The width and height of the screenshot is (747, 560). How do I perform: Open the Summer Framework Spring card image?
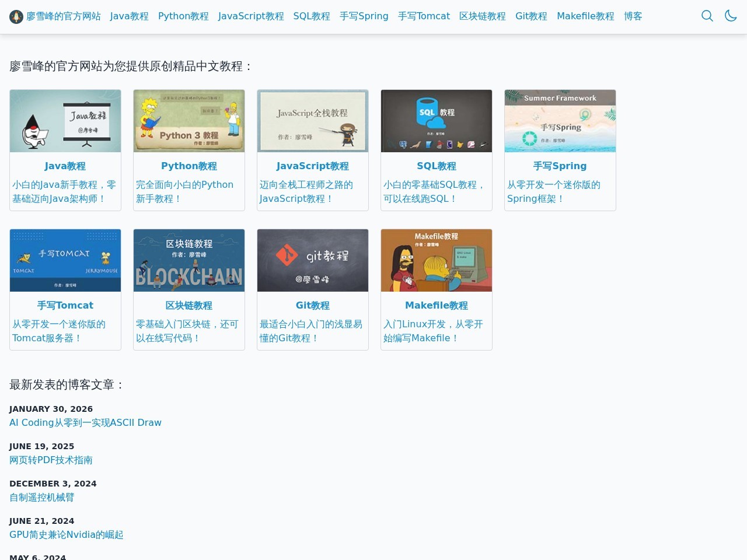click(560, 121)
